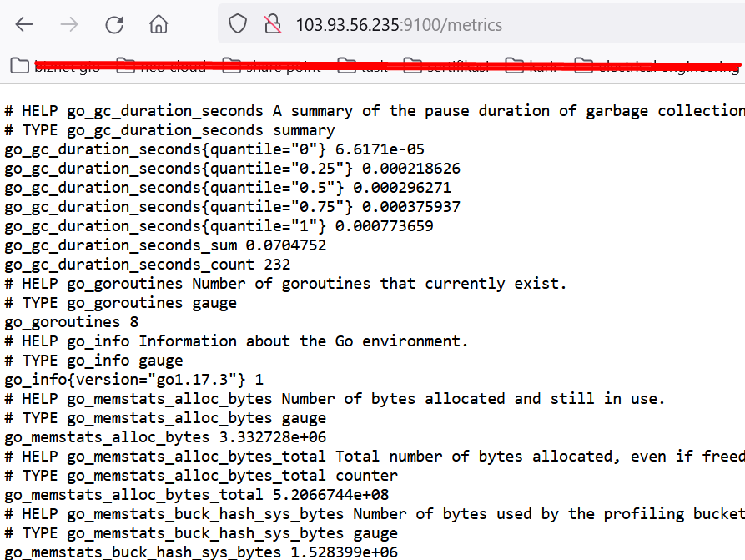Image resolution: width=745 pixels, height=560 pixels.
Task: Expand the "neo cloud" bookmark folder
Action: click(x=161, y=67)
